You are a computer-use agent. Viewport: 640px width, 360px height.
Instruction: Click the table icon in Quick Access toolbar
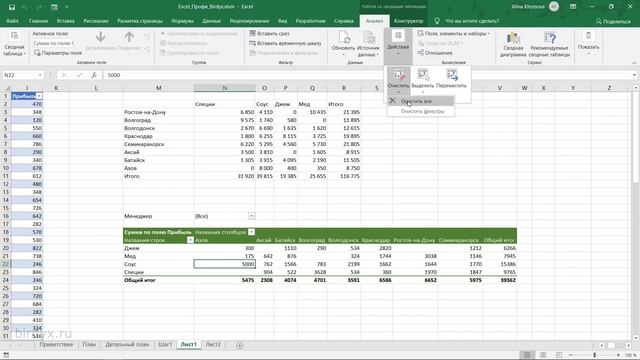tap(54, 7)
